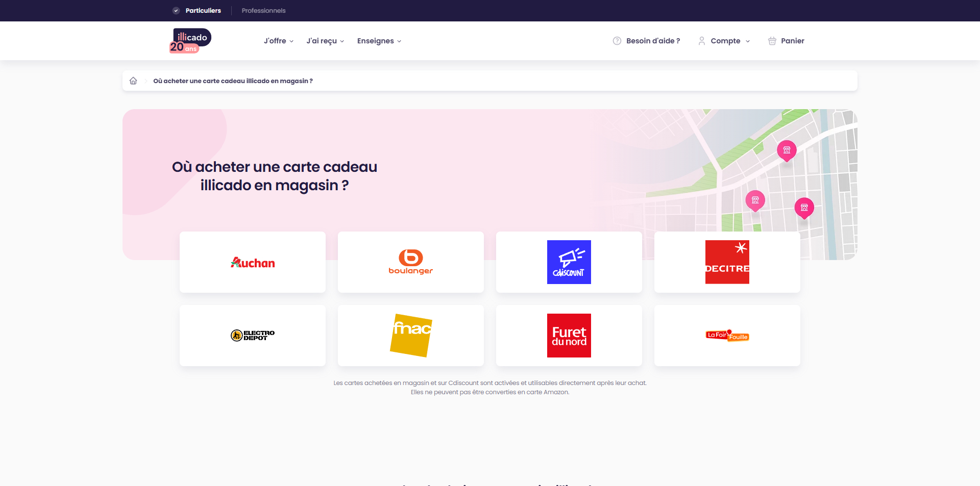
Task: Choose the Electro Depot logo card
Action: pyautogui.click(x=253, y=336)
